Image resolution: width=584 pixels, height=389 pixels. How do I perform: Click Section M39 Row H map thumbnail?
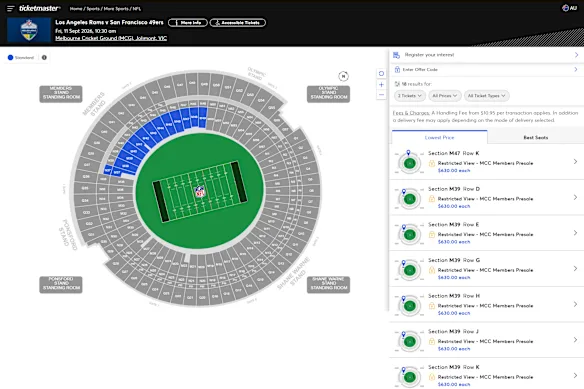[x=409, y=305]
